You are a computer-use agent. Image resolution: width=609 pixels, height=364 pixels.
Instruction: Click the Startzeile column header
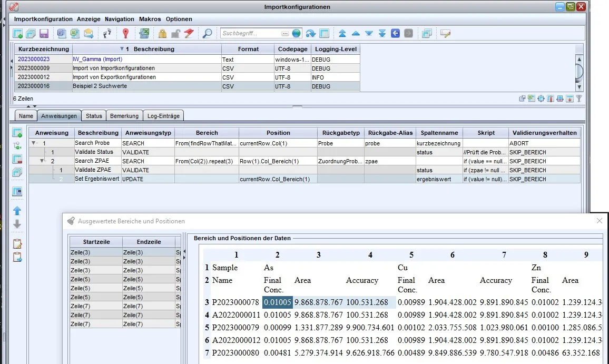[x=96, y=242]
